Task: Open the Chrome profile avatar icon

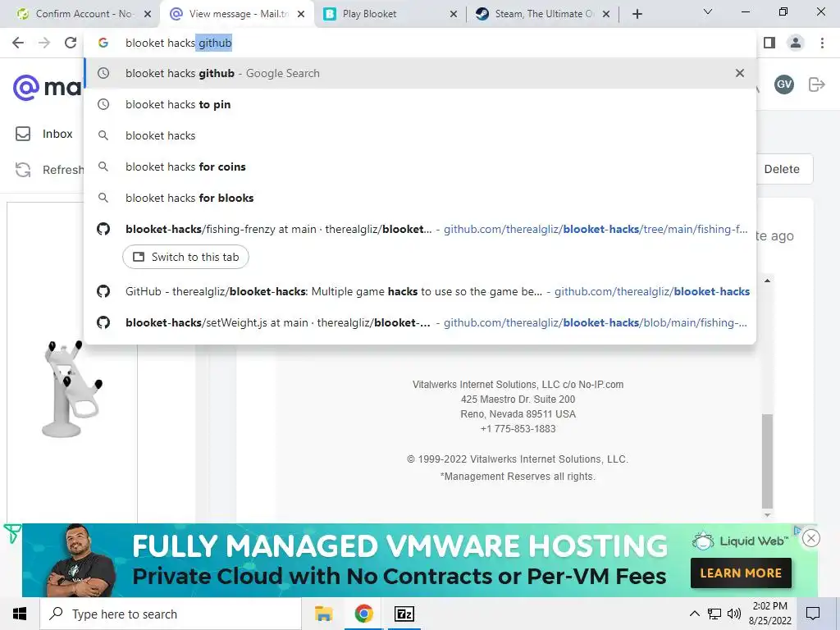Action: [796, 43]
